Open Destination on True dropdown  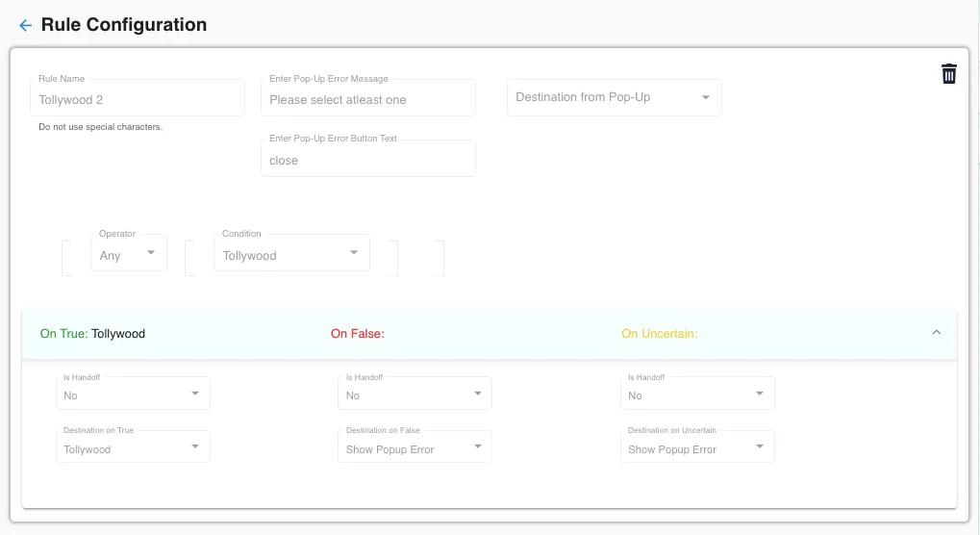133,446
